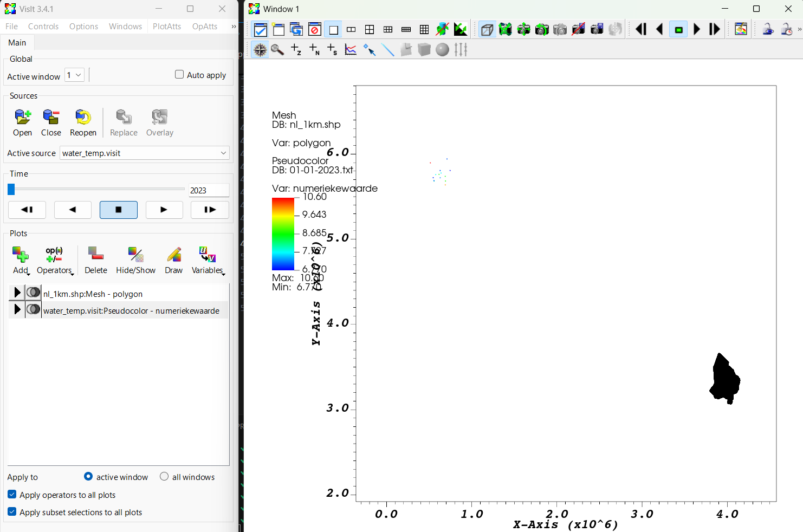Expand the nl_1km.shp Mesh plot entry
This screenshot has width=803, height=532.
pyautogui.click(x=17, y=293)
